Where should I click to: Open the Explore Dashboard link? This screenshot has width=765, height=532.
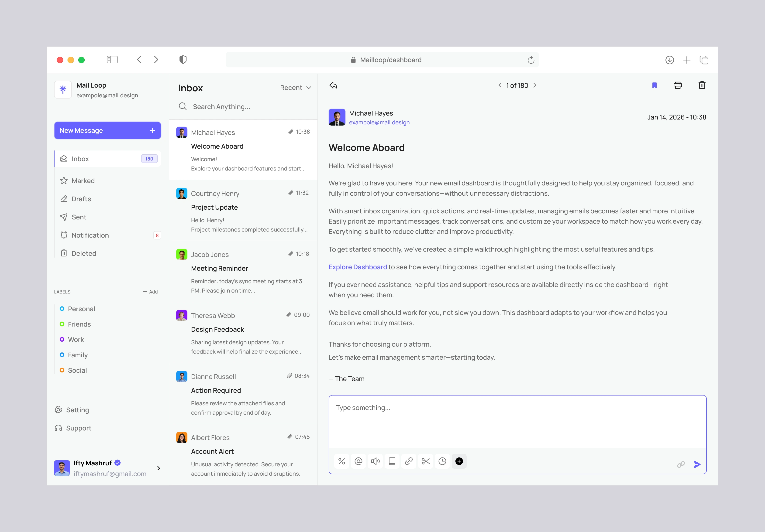[x=358, y=267]
